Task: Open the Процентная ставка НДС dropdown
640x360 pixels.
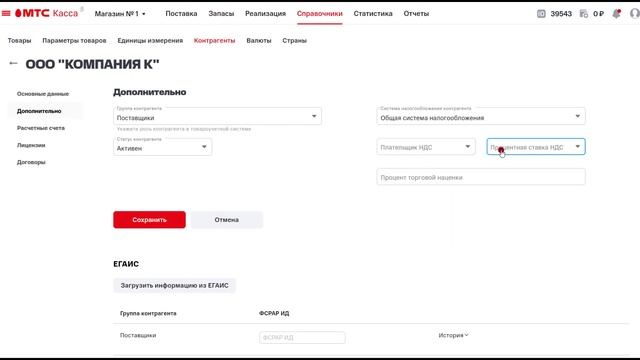Action: [536, 147]
